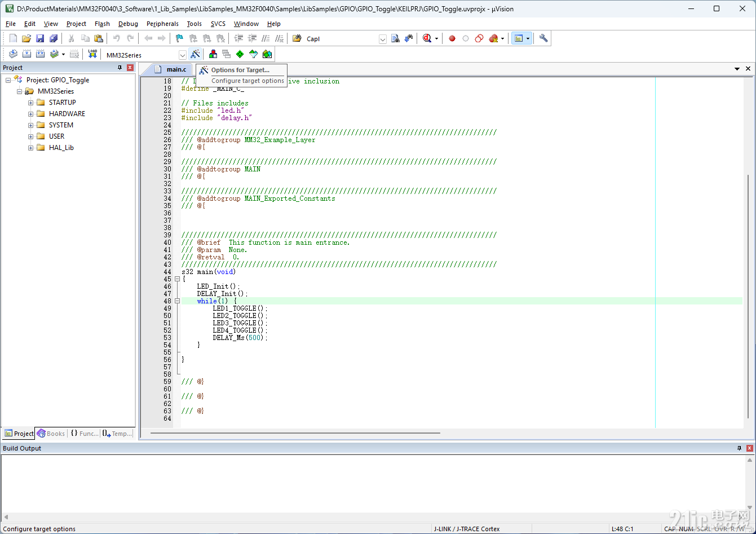Click the Paste clipboard icon
This screenshot has height=534, width=756.
pos(99,38)
